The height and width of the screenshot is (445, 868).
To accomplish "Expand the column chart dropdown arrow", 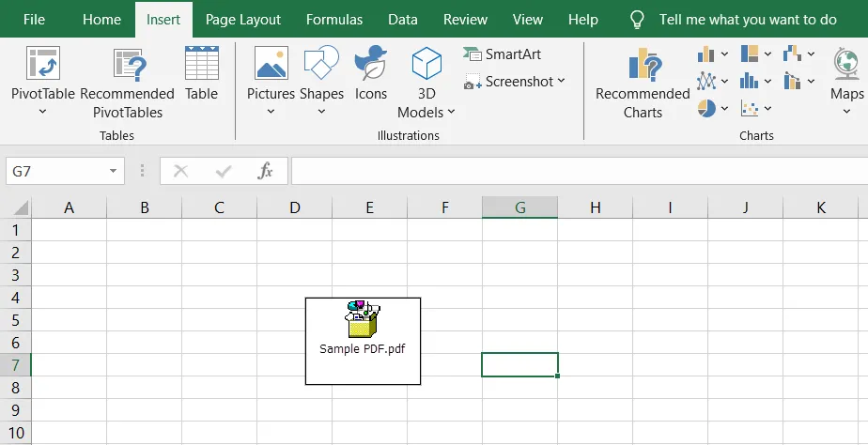I will [x=724, y=54].
